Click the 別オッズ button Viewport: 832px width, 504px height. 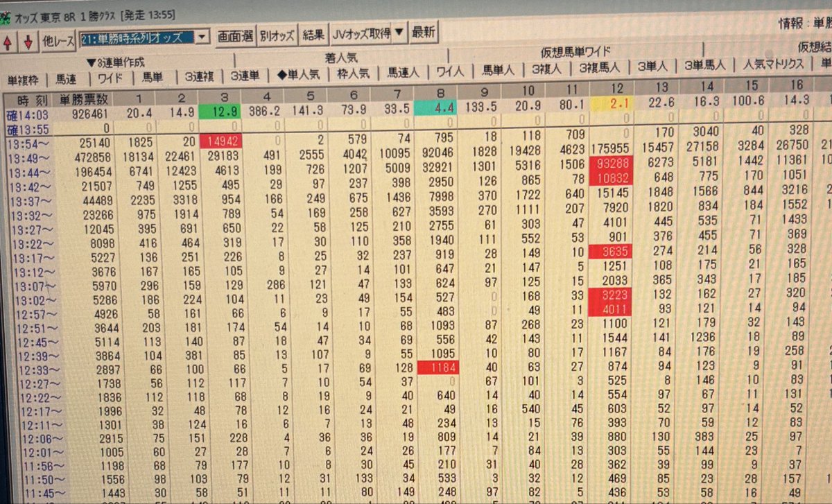[x=278, y=35]
